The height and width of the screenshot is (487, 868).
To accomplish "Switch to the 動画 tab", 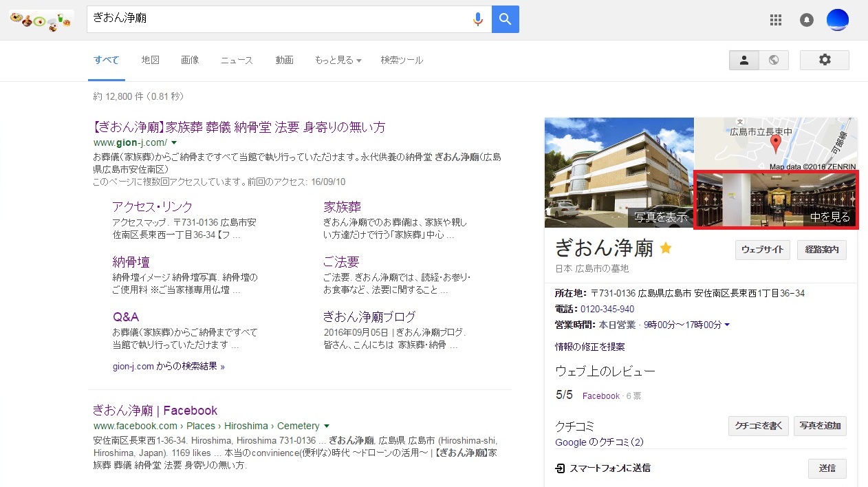I will click(285, 61).
